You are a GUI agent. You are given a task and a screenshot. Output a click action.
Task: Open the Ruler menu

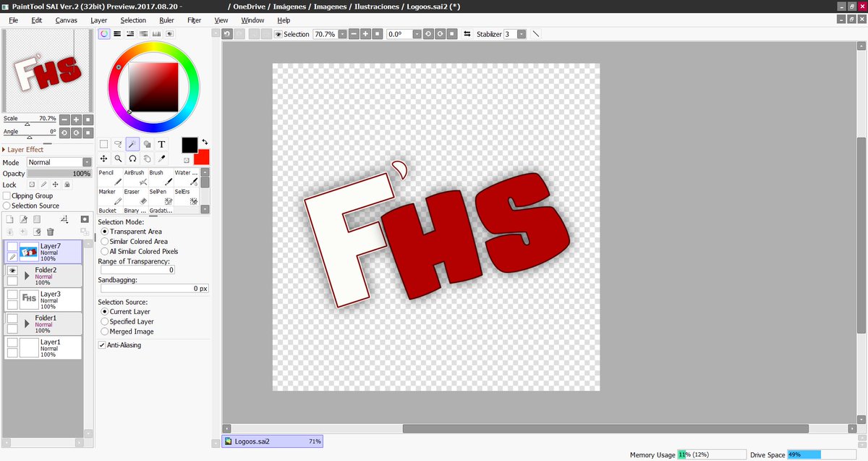[166, 20]
